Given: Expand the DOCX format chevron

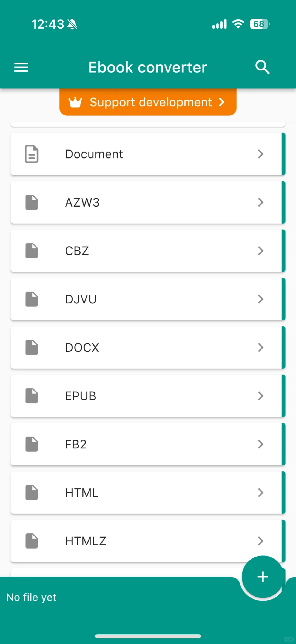Looking at the screenshot, I should pos(261,348).
